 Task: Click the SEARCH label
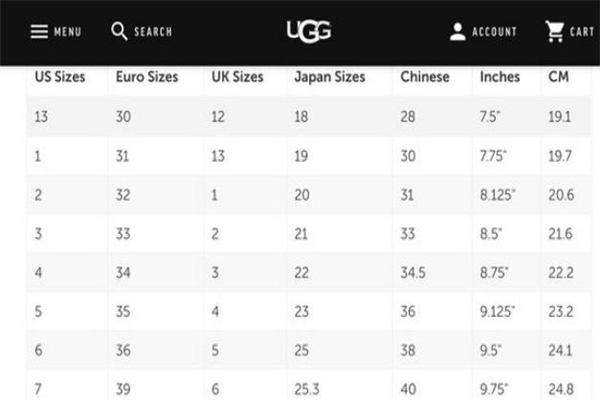[x=153, y=32]
